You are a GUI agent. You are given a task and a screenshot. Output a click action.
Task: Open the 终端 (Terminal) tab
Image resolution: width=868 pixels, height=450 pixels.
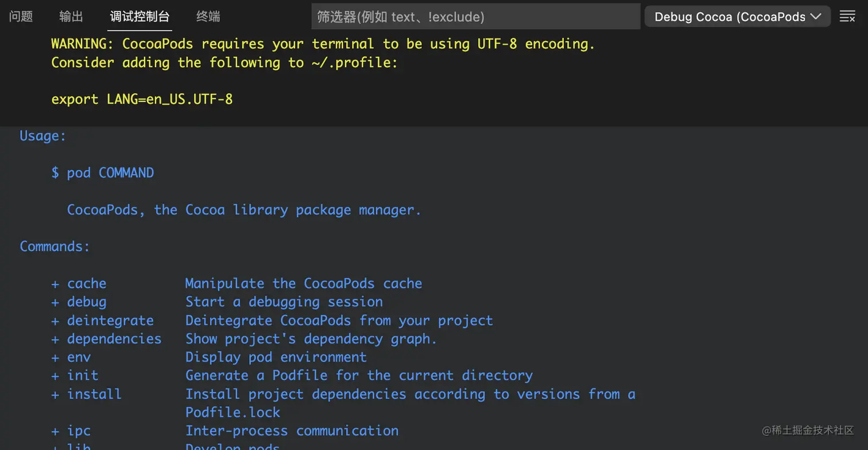(208, 17)
